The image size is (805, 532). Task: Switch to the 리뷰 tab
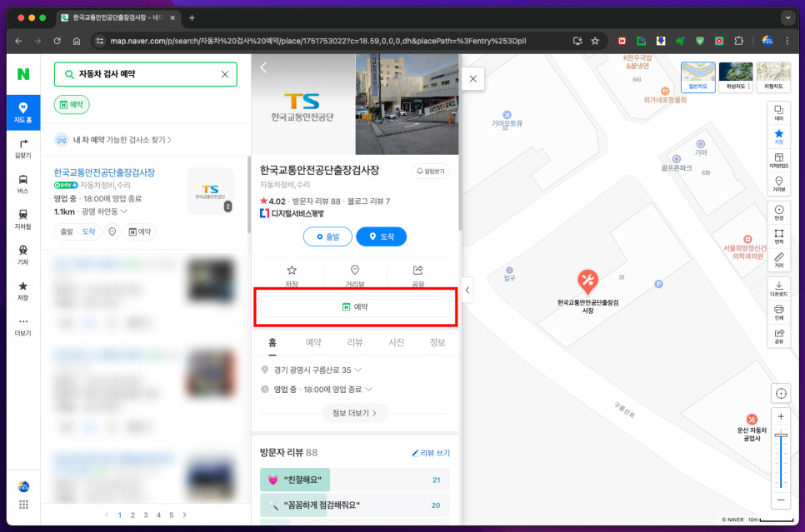[x=355, y=343]
